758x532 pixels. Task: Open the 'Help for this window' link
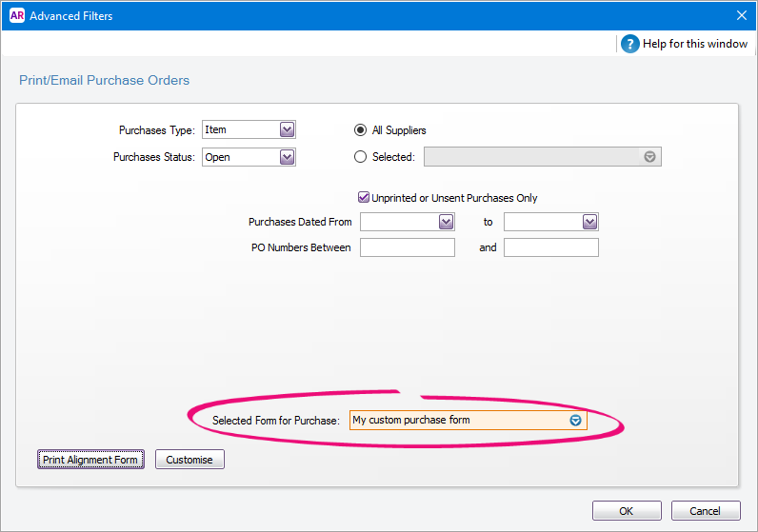click(694, 44)
